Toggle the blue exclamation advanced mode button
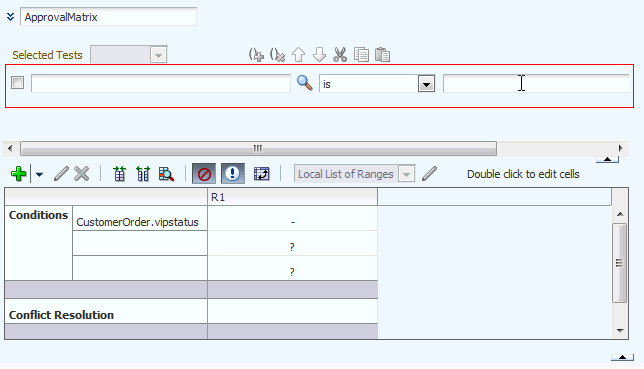Screen dimensions: 644x369 tap(232, 174)
